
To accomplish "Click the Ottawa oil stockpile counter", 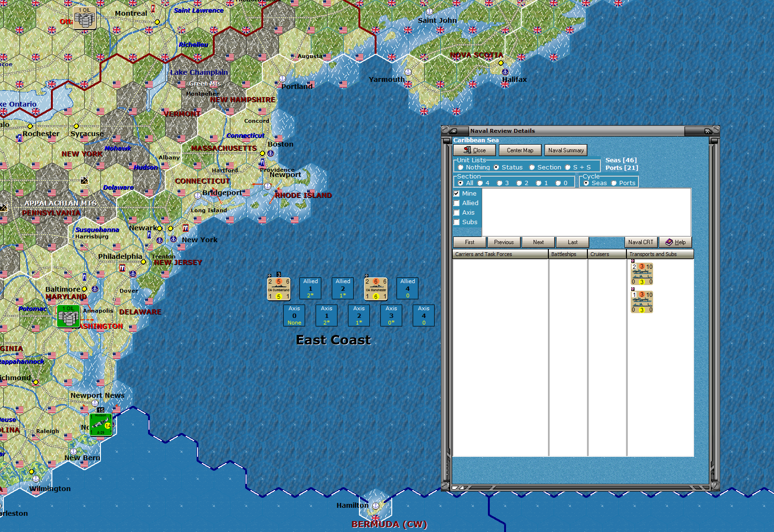I will [x=84, y=18].
